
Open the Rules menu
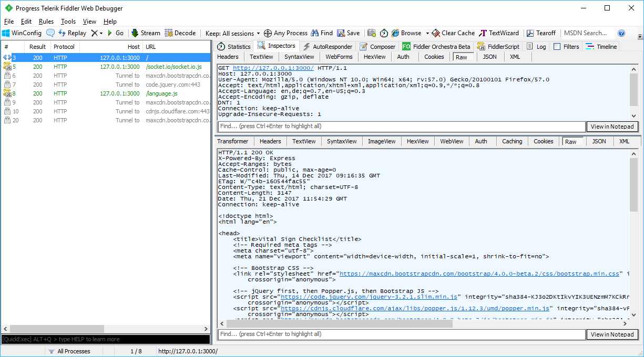coord(46,22)
